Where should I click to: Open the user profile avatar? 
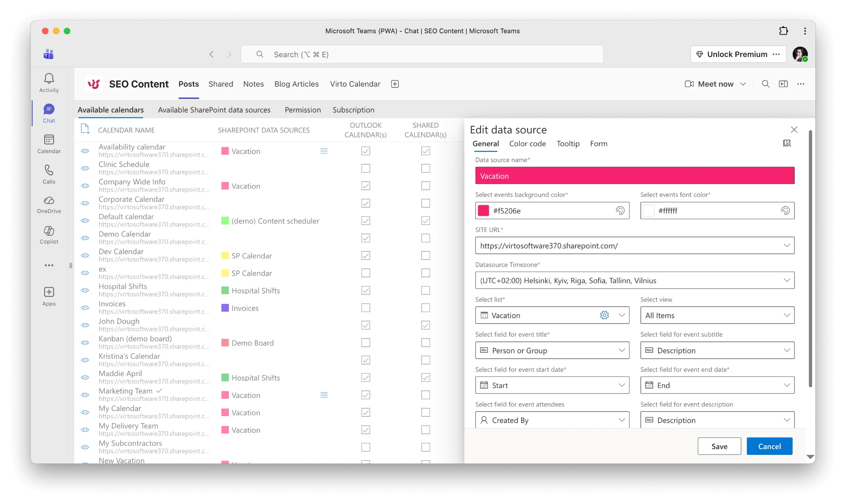pyautogui.click(x=800, y=54)
